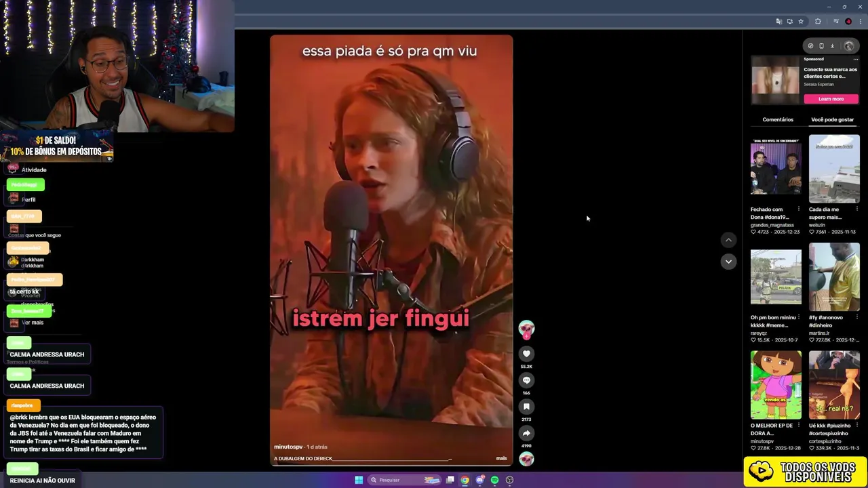Follow creator via pink plus avatar badge

pyautogui.click(x=526, y=336)
